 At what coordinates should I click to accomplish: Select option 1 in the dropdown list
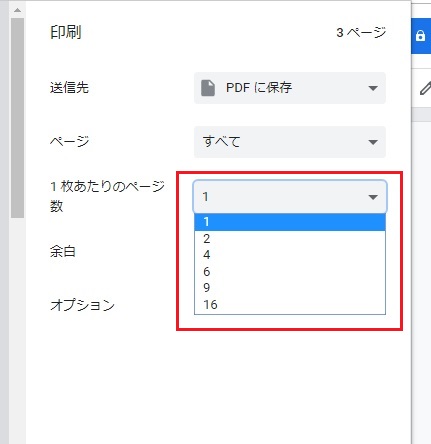pos(290,222)
